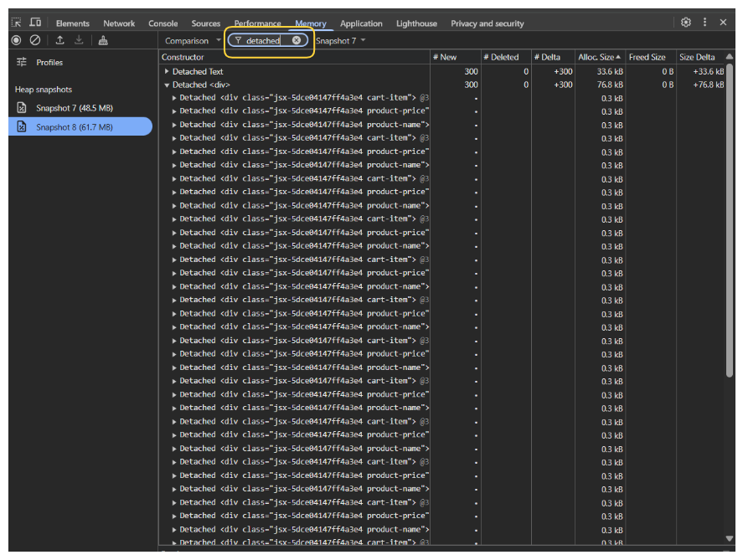Expand the Detached Text row
The image size is (743, 560).
[x=167, y=71]
